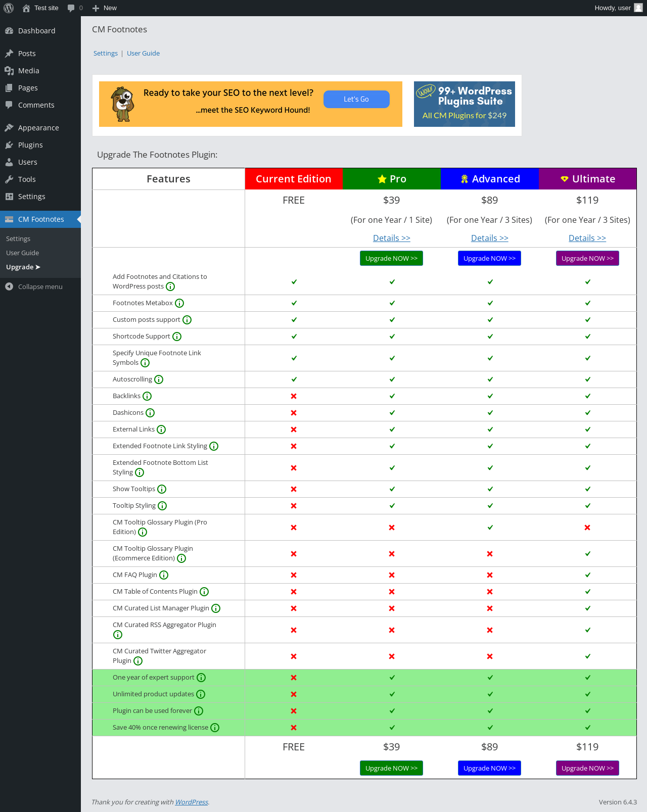
Task: Click the info icon beside External Links
Action: tap(161, 429)
